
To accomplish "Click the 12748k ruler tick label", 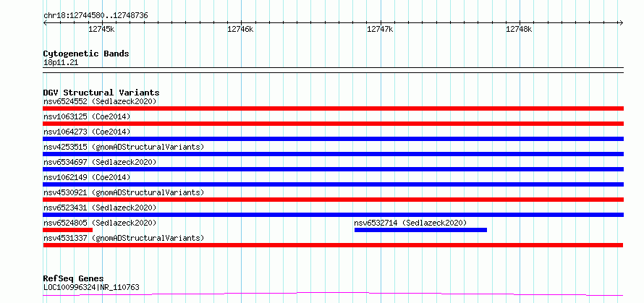I will click(x=519, y=29).
